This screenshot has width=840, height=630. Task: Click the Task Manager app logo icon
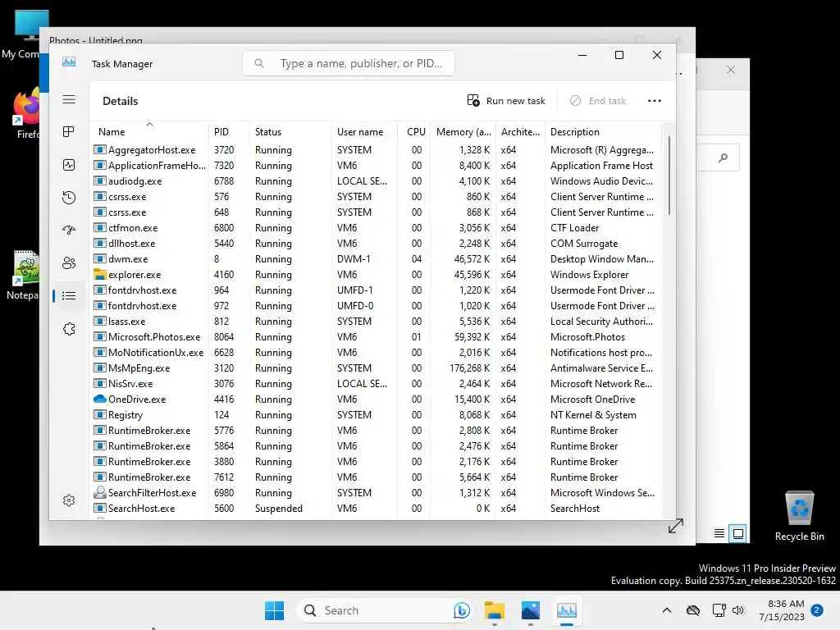69,62
